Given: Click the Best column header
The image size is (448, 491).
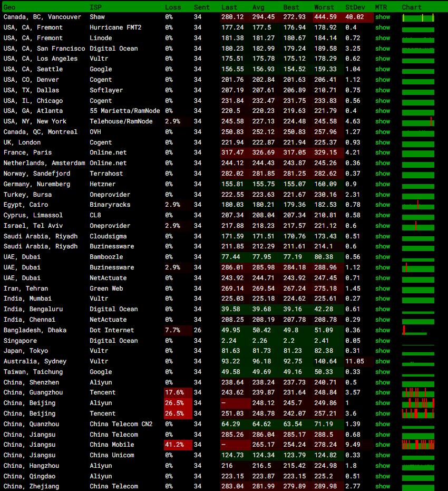Looking at the screenshot, I should [291, 7].
